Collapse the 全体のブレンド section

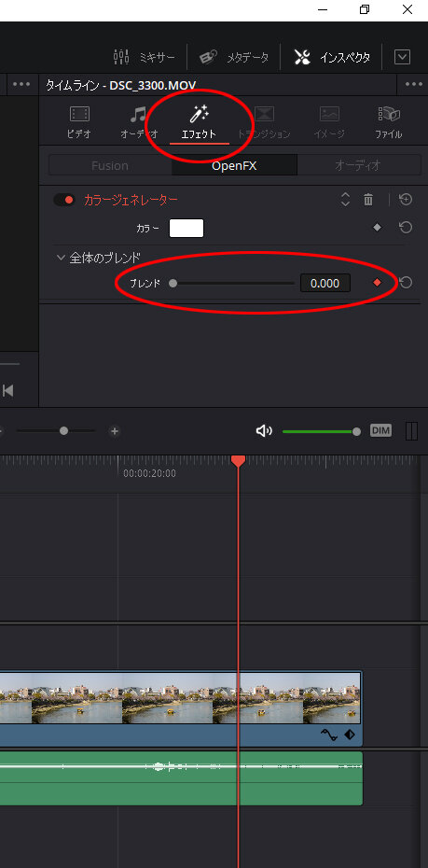coord(62,258)
